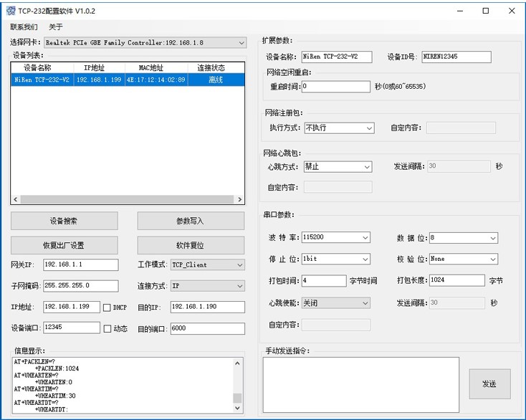Focus the 目的端口 input field
526x420 pixels.
pyautogui.click(x=207, y=328)
